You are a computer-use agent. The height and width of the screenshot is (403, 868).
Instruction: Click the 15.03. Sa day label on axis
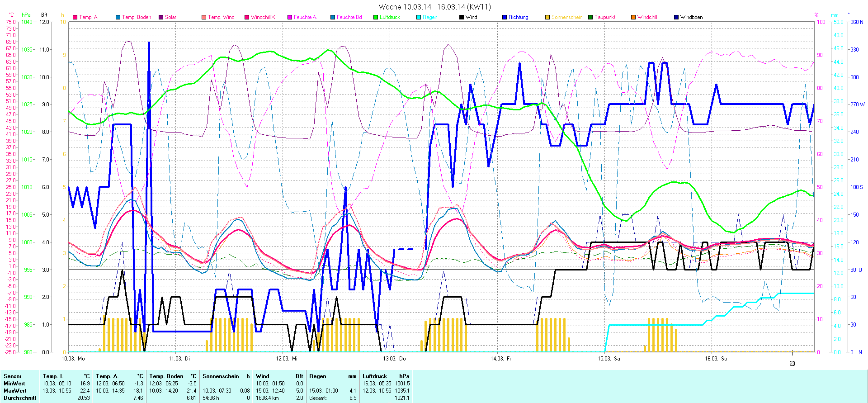pos(609,359)
